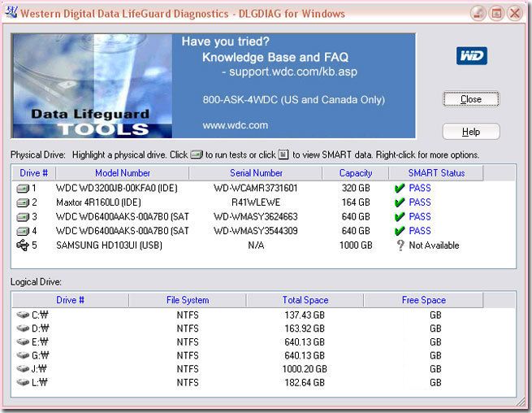This screenshot has width=532, height=413.
Task: Close the window with title bar X
Action: (x=515, y=14)
